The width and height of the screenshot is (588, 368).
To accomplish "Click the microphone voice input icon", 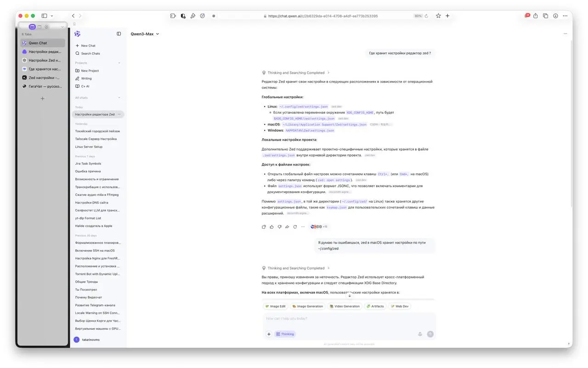I will (420, 334).
